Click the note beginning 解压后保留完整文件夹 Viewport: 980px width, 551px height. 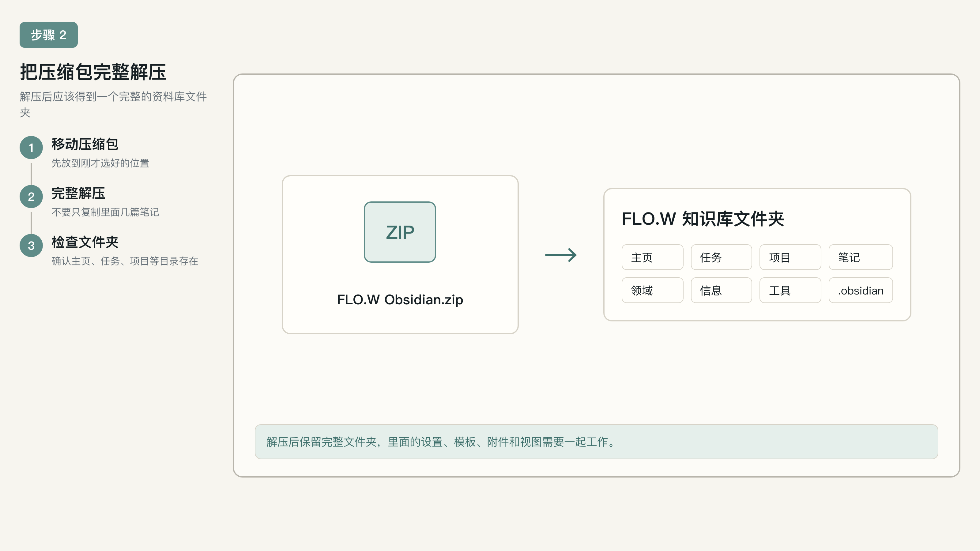point(597,442)
